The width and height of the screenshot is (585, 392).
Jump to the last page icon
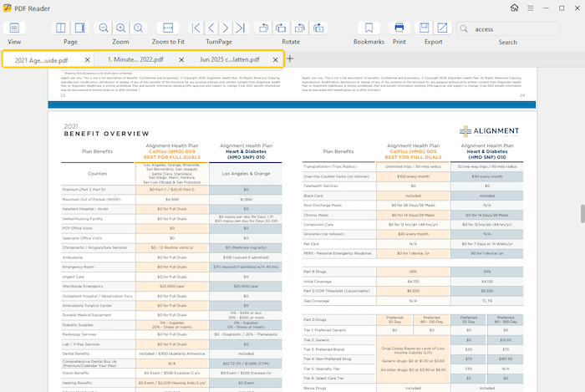tap(241, 28)
